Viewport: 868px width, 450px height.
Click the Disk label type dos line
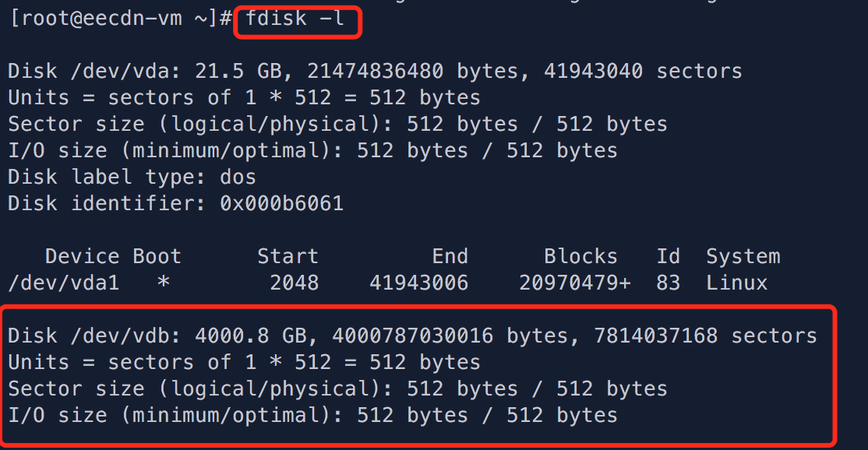pyautogui.click(x=132, y=178)
